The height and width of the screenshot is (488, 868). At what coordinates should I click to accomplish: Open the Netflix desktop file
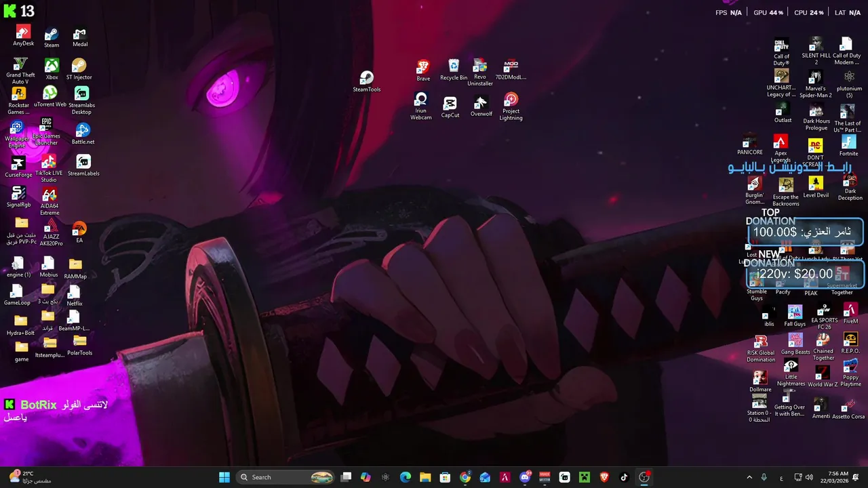[x=75, y=296]
